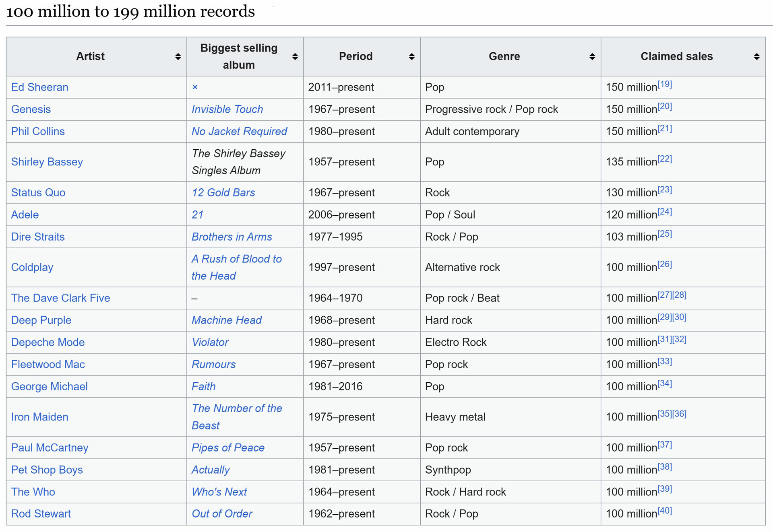The height and width of the screenshot is (532, 773).
Task: Open the 21 album link
Action: [198, 215]
